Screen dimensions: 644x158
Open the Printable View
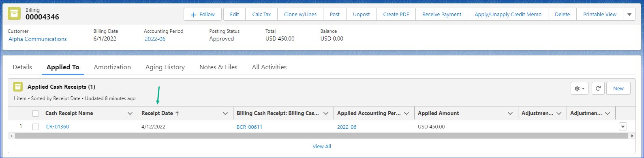600,14
